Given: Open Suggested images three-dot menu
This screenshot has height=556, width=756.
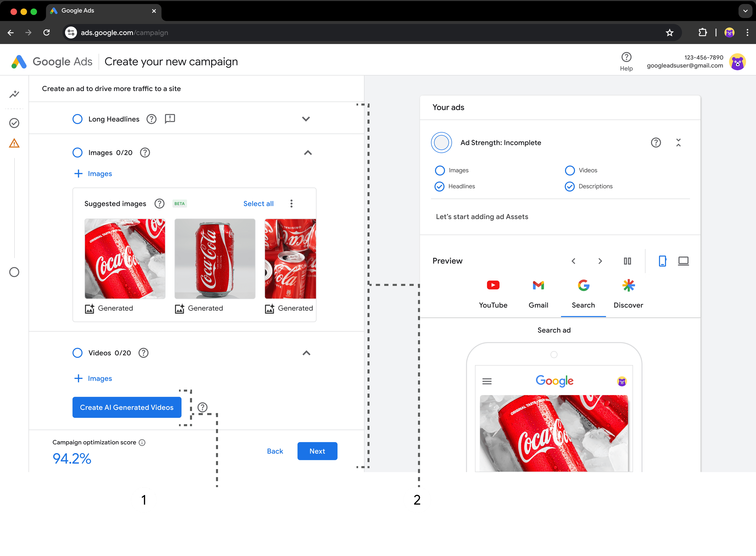Looking at the screenshot, I should click(x=291, y=204).
